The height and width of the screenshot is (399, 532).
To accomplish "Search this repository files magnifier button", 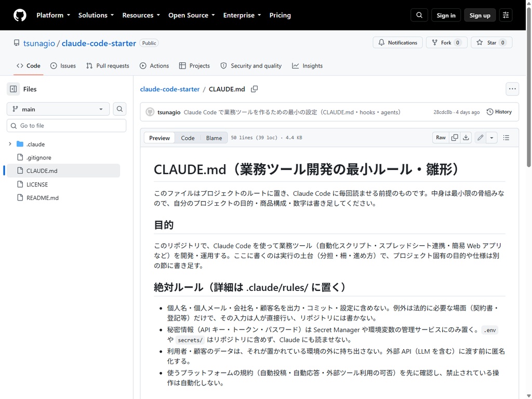I will (119, 109).
